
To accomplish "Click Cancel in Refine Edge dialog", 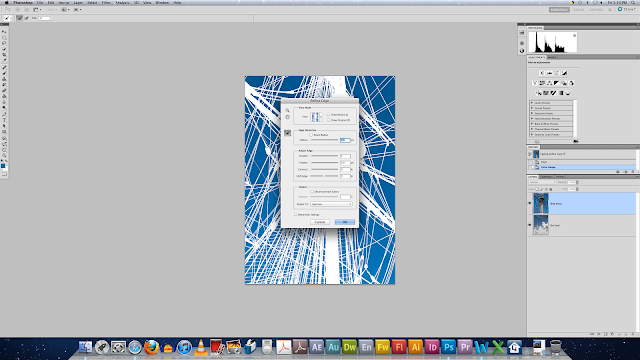I will (x=320, y=222).
